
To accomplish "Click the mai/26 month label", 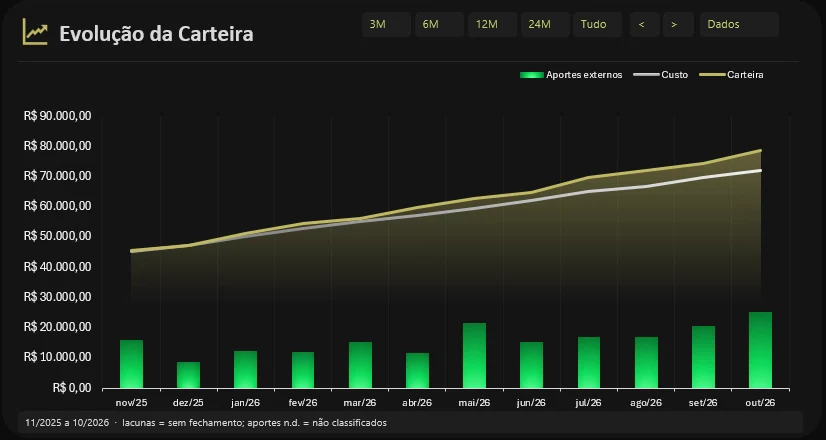I will 474,403.
